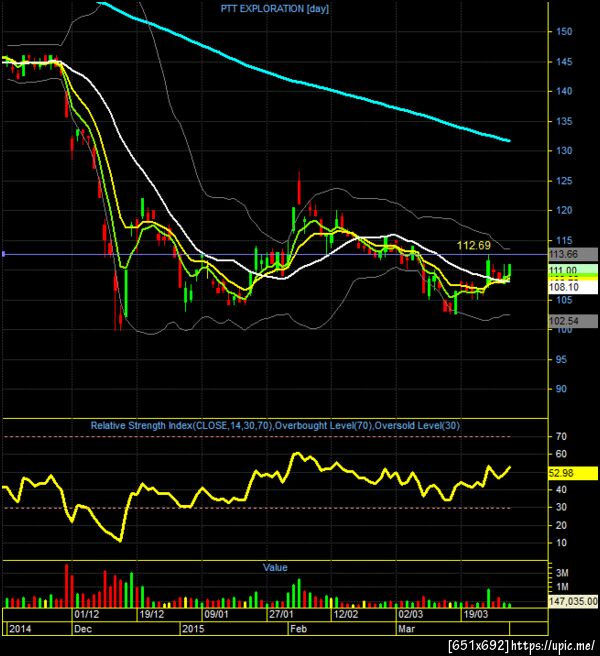This screenshot has width=600, height=656.
Task: Click the 147,035.00 volume value label
Action: [x=573, y=601]
